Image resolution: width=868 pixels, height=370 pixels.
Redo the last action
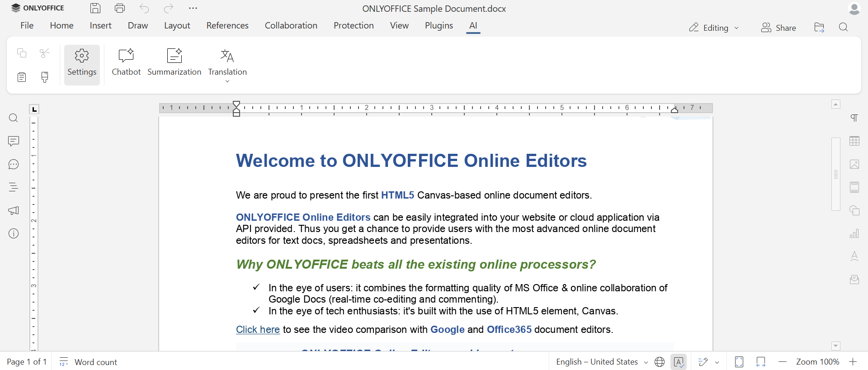point(169,8)
